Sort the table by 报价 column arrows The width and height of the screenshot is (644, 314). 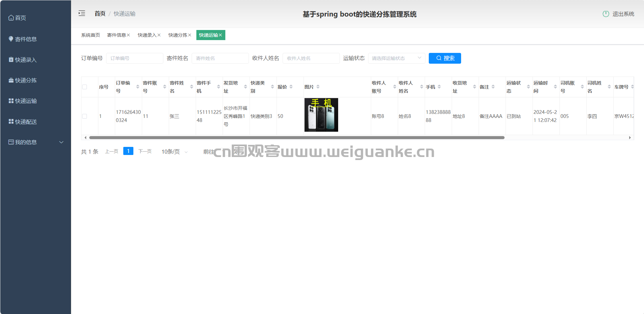coord(291,87)
